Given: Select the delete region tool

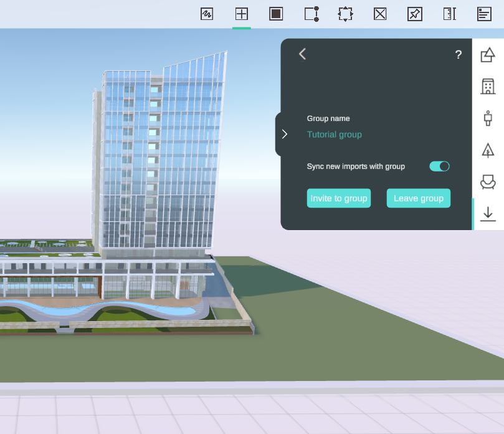Looking at the screenshot, I should (380, 14).
